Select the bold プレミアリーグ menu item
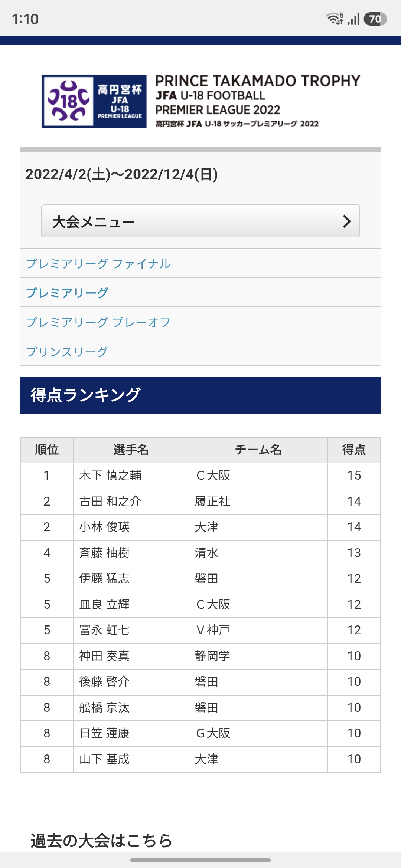This screenshot has height=868, width=401. point(67,293)
